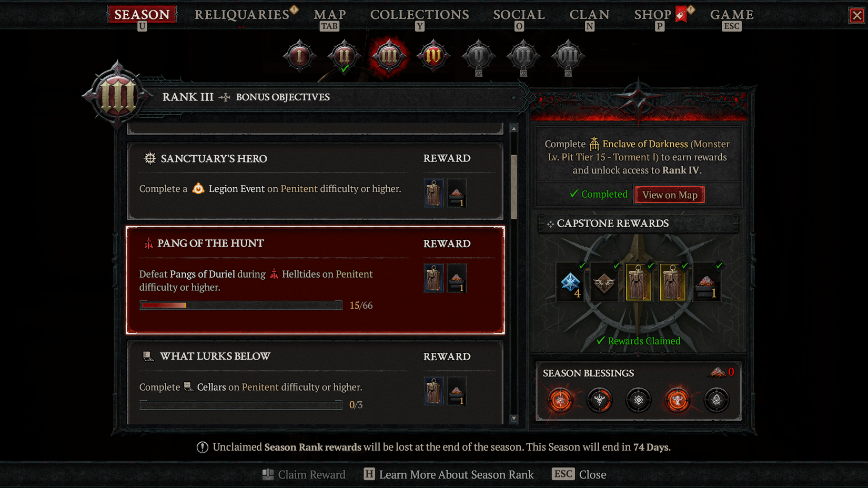The height and width of the screenshot is (488, 868).
Task: Select the completed Rank II emblem
Action: click(x=344, y=56)
